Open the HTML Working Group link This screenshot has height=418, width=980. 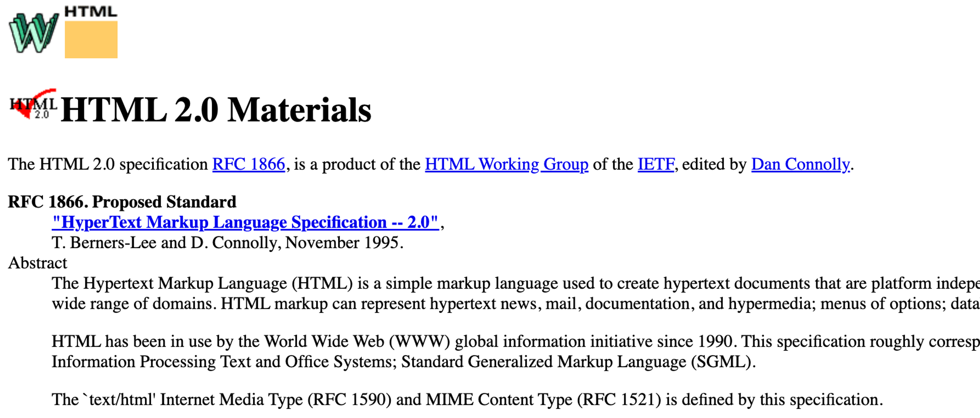coord(506,164)
